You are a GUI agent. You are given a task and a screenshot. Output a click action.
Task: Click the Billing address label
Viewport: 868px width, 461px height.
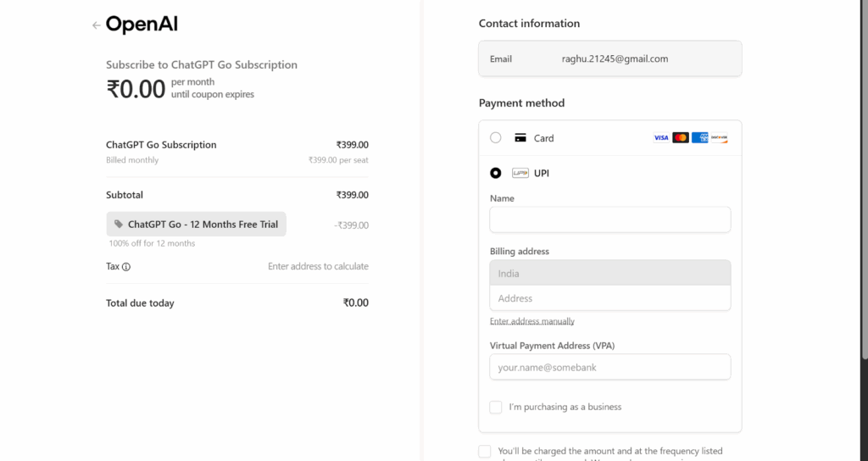click(520, 251)
